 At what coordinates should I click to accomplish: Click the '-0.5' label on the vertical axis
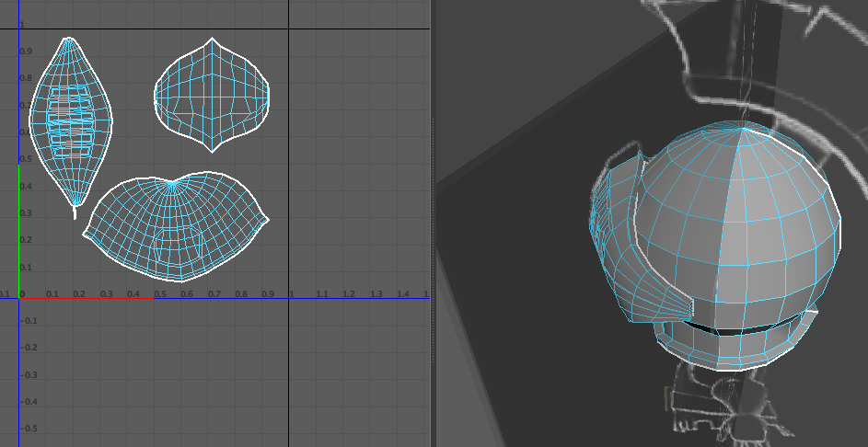click(29, 429)
